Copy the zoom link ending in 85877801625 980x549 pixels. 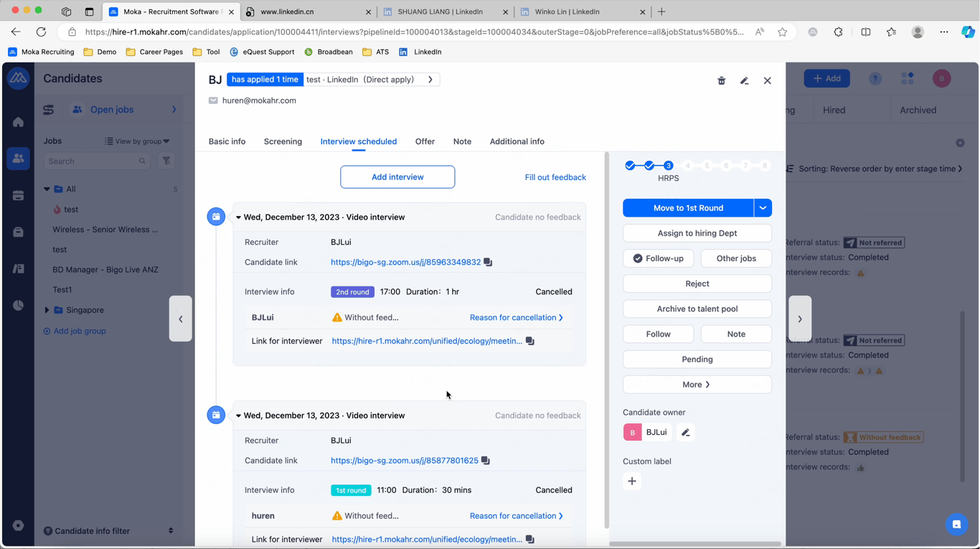[x=486, y=461]
